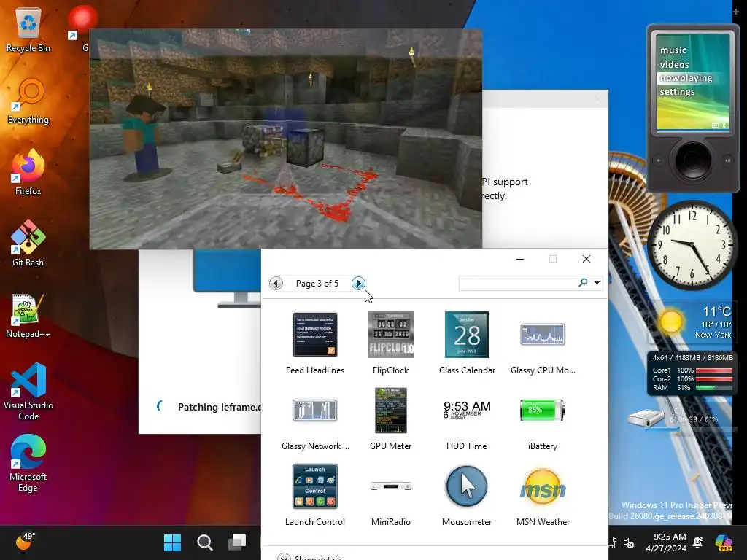Launch Notepad++ from the desktop

coord(28,316)
